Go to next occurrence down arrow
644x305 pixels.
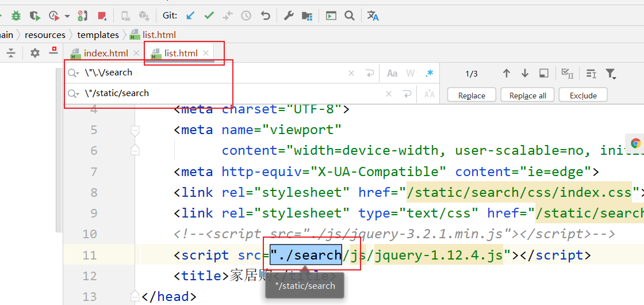524,73
